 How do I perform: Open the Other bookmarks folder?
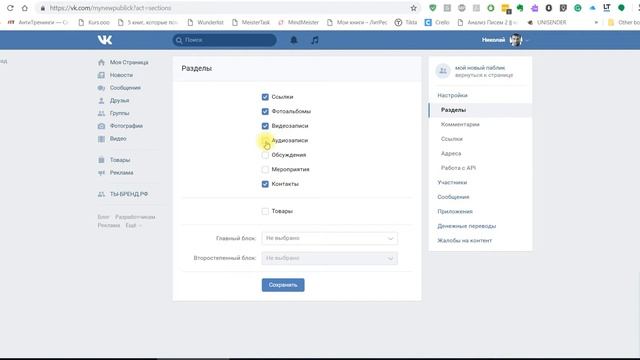(624, 22)
